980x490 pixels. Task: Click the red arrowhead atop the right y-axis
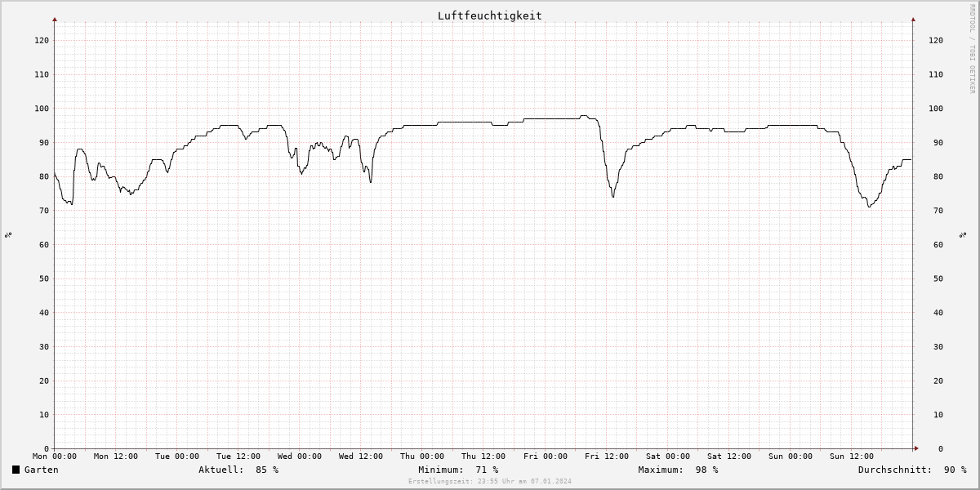912,19
